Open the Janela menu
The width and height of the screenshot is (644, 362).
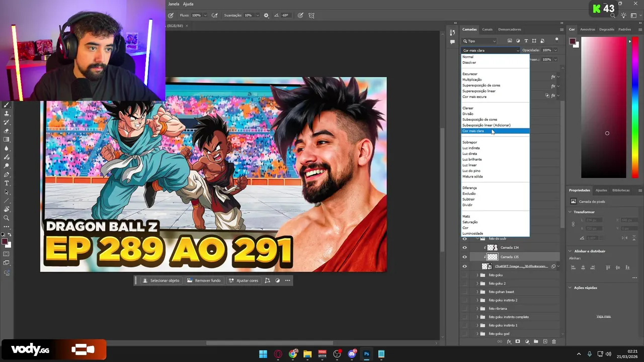[174, 4]
